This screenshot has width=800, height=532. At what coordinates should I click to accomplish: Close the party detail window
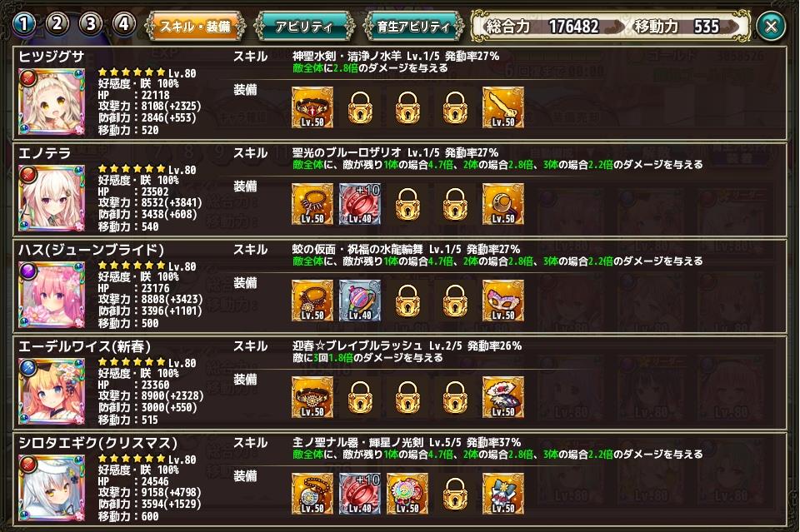(771, 26)
